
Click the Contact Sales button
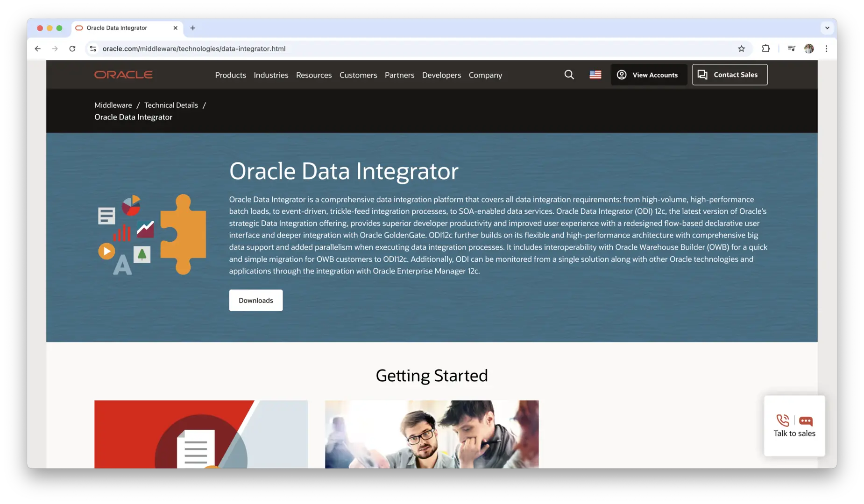[729, 75]
